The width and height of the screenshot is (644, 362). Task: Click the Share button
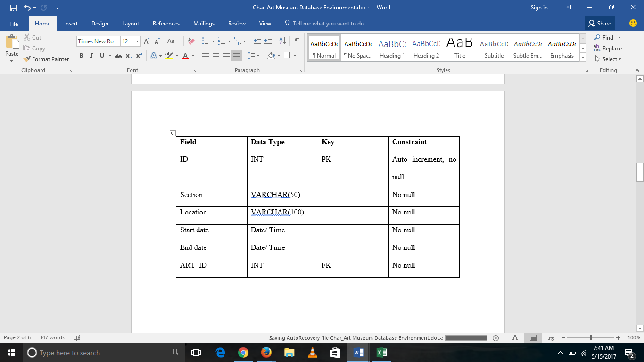click(600, 23)
